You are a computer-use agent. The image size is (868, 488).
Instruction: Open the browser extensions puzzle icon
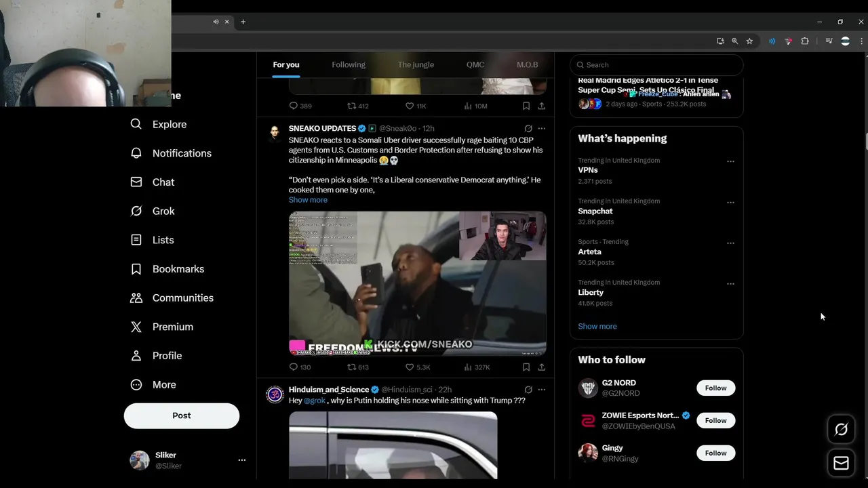[805, 41]
